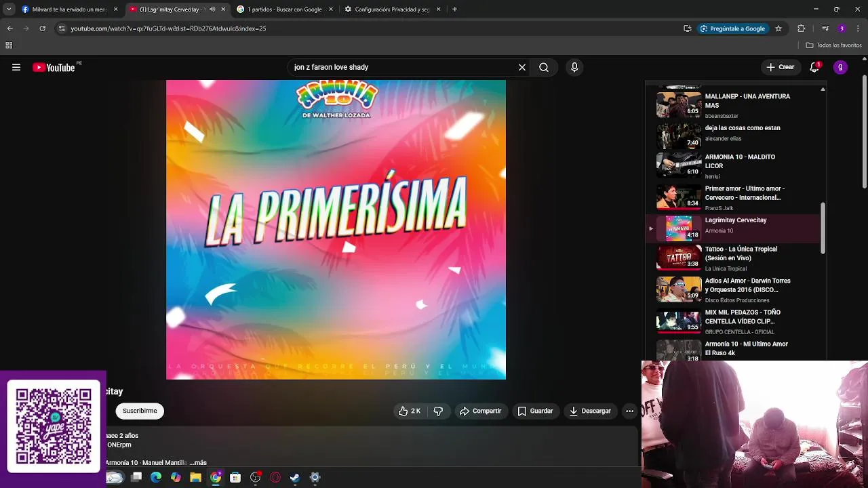
Task: Open Chrome three-dot menu
Action: tap(858, 28)
